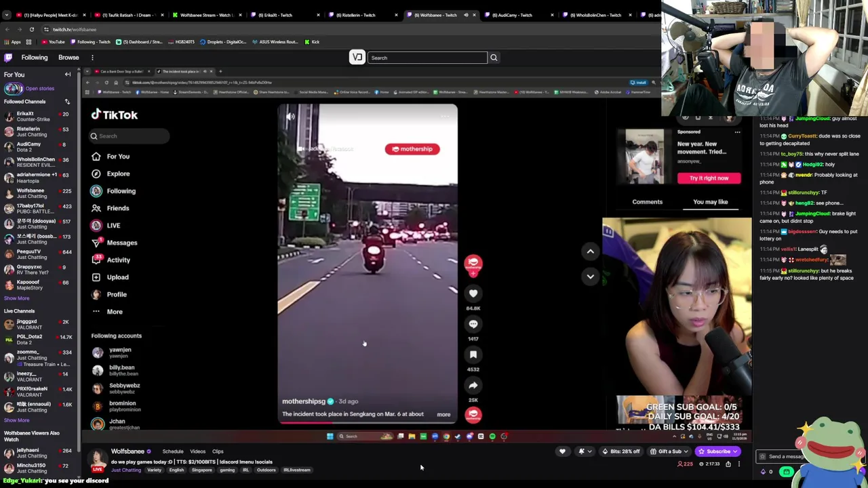This screenshot has height=488, width=868.
Task: Click the twitch.tv address bar
Action: point(339,29)
